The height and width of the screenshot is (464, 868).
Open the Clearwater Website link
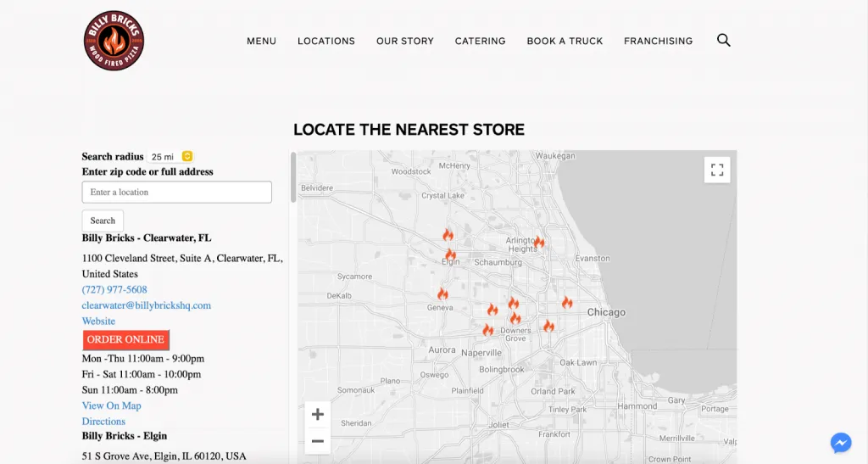point(98,321)
